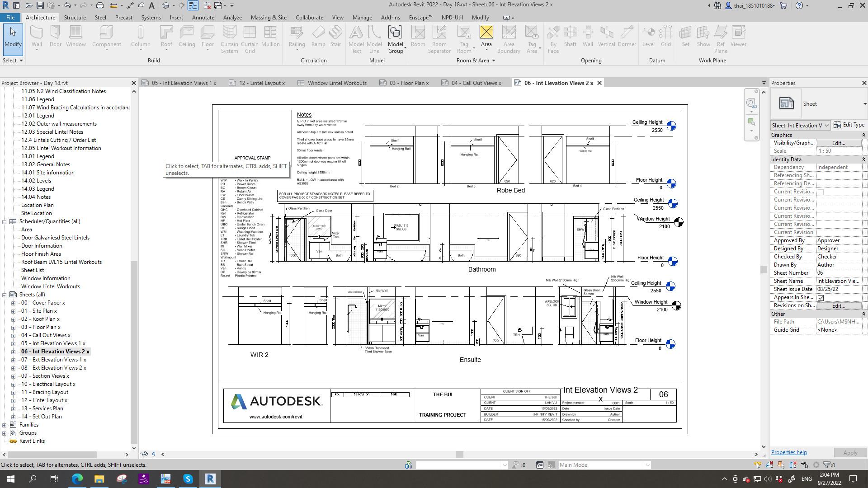868x488 pixels.
Task: Choose the Area tool in ribbon
Action: pos(486,36)
